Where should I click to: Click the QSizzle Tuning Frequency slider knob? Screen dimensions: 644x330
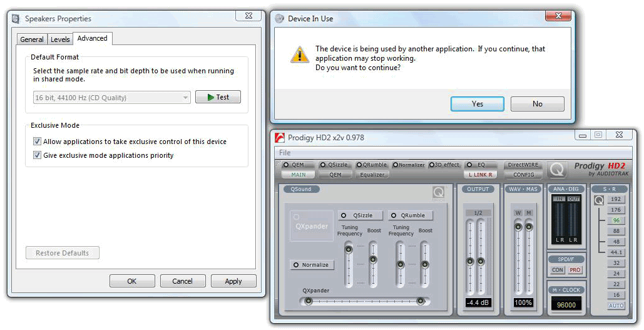[x=349, y=249]
